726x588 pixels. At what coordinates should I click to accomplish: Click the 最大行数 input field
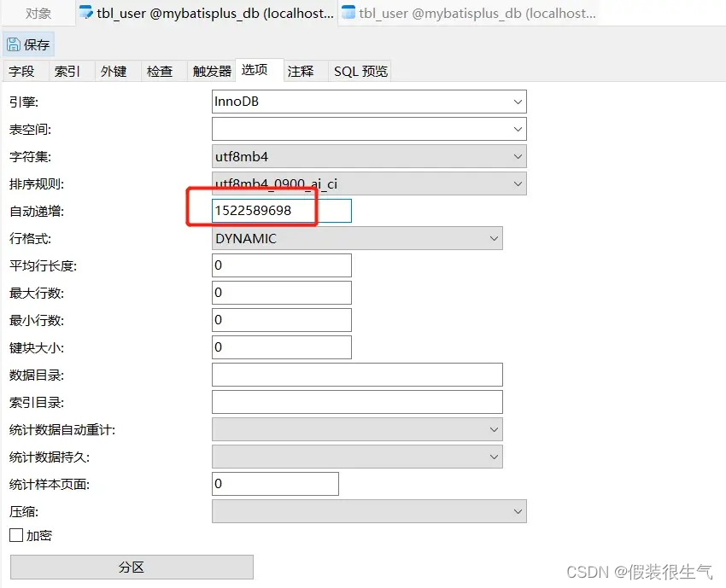click(282, 293)
